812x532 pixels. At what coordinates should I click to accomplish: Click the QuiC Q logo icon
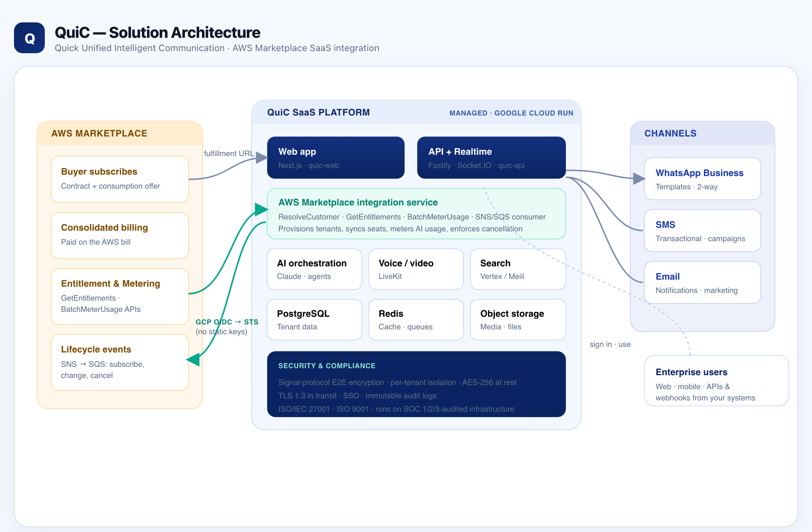(29, 38)
